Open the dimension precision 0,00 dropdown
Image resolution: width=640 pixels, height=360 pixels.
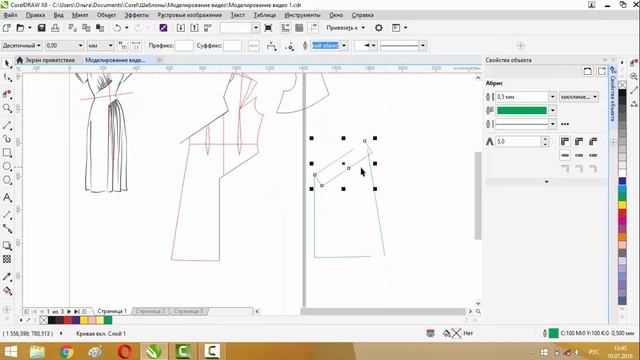tap(80, 46)
